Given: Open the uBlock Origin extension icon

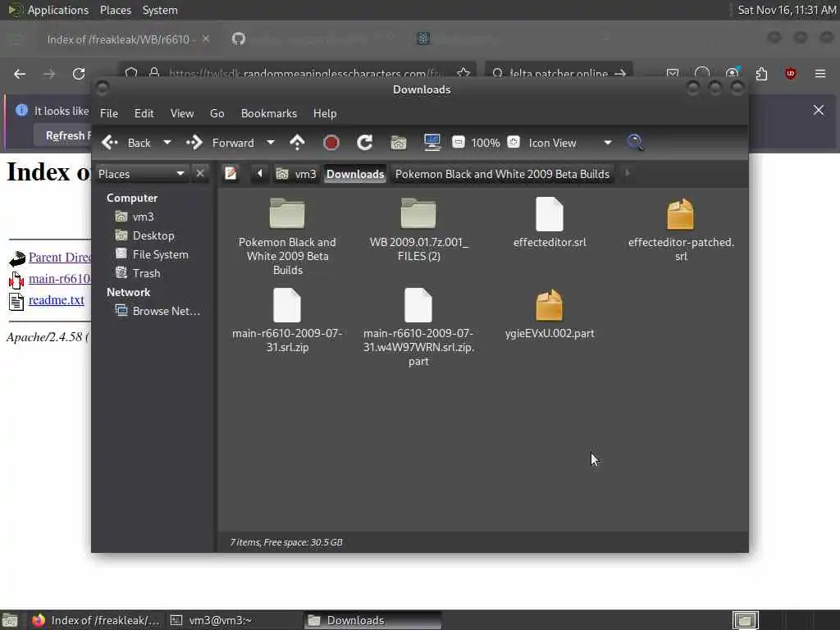Looking at the screenshot, I should [790, 73].
